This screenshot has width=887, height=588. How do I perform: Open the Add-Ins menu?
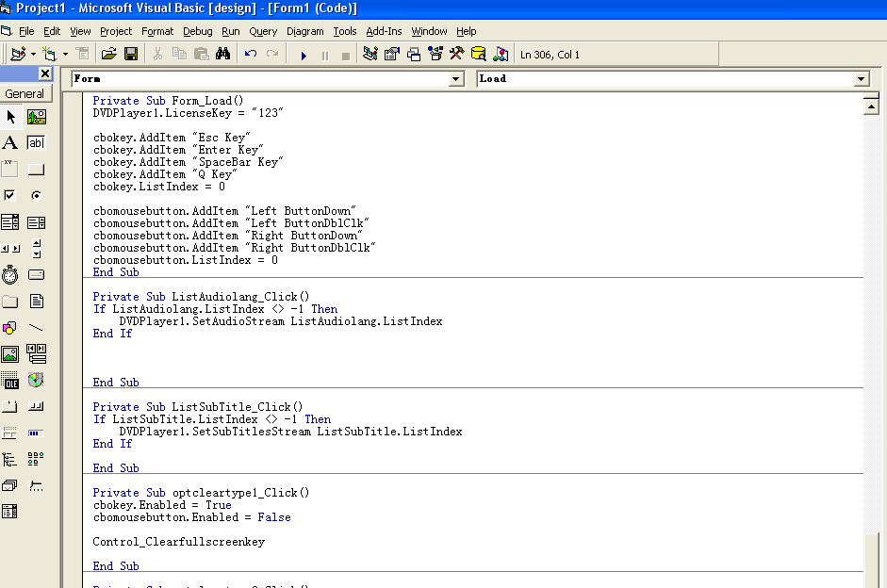(384, 31)
